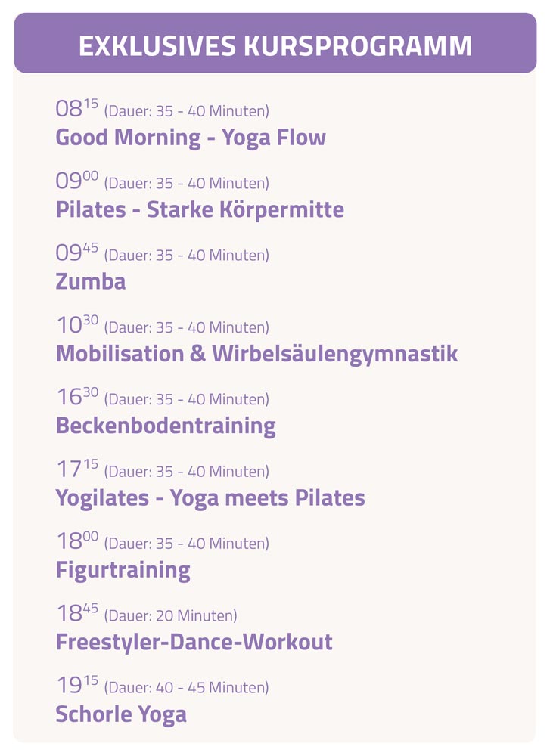
Task: Open the Figurtraining course entry
Action: pos(123,570)
